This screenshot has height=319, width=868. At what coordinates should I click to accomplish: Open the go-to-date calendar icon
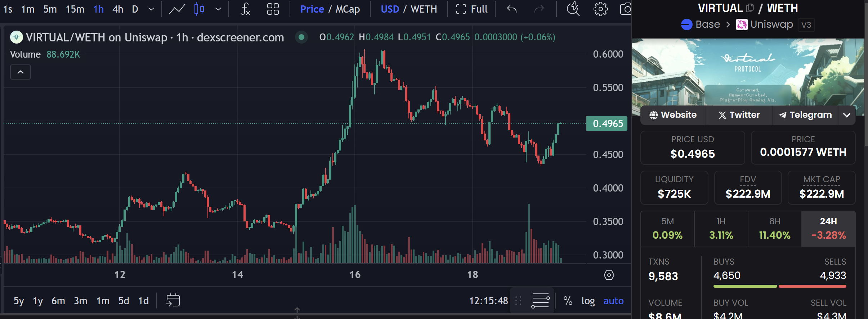pyautogui.click(x=173, y=300)
